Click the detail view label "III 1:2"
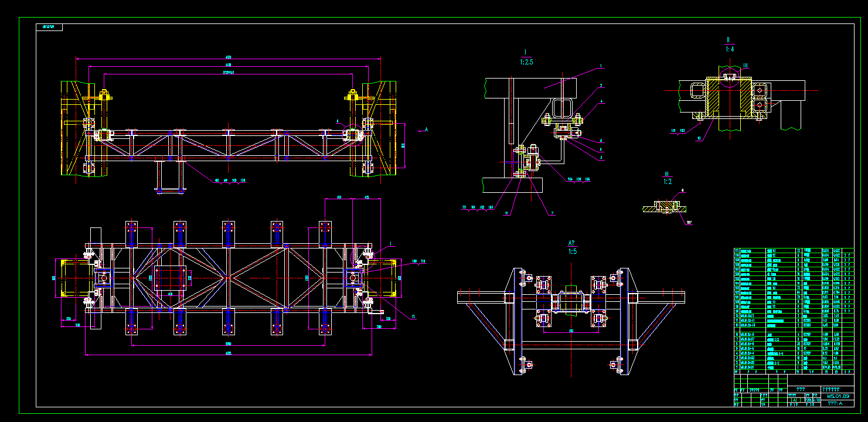 [667, 176]
